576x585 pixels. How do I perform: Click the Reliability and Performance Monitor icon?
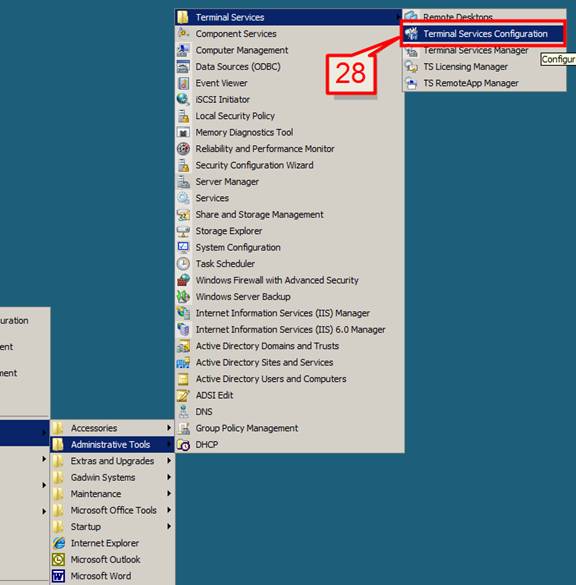[x=183, y=148]
